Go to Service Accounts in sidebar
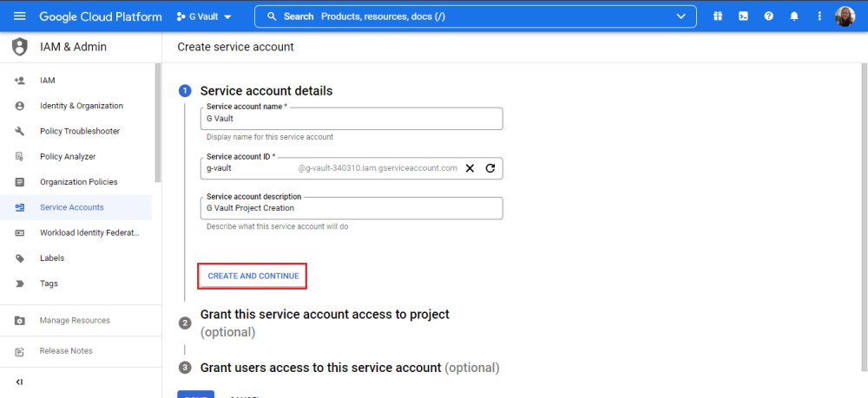 pos(71,207)
